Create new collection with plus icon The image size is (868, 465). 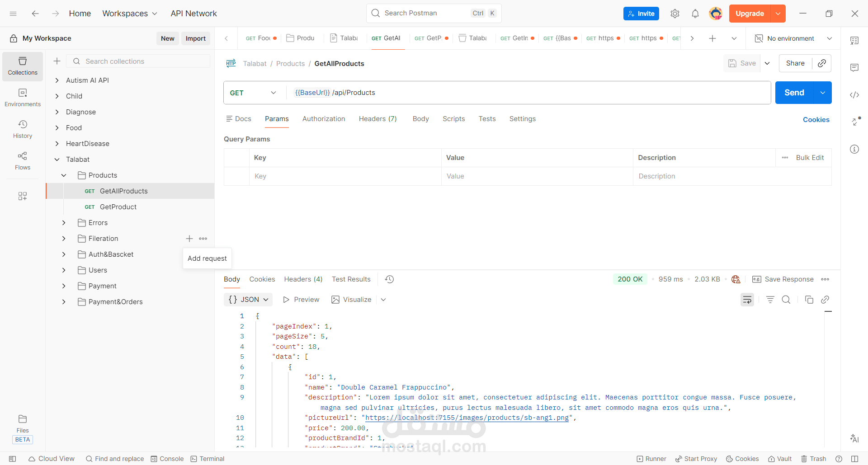coord(57,61)
